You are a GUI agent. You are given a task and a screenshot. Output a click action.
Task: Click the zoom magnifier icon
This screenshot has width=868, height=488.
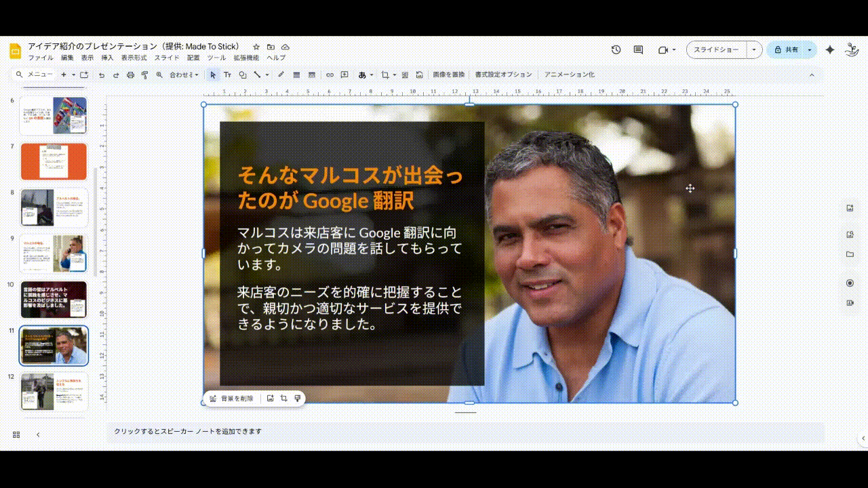[159, 75]
